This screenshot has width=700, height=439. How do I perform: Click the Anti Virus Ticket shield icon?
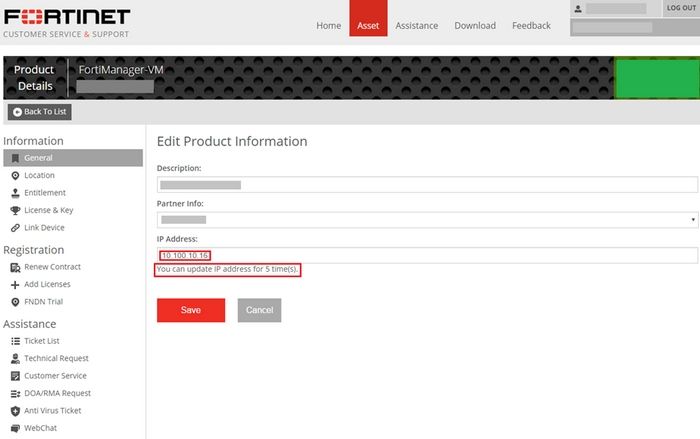[15, 411]
